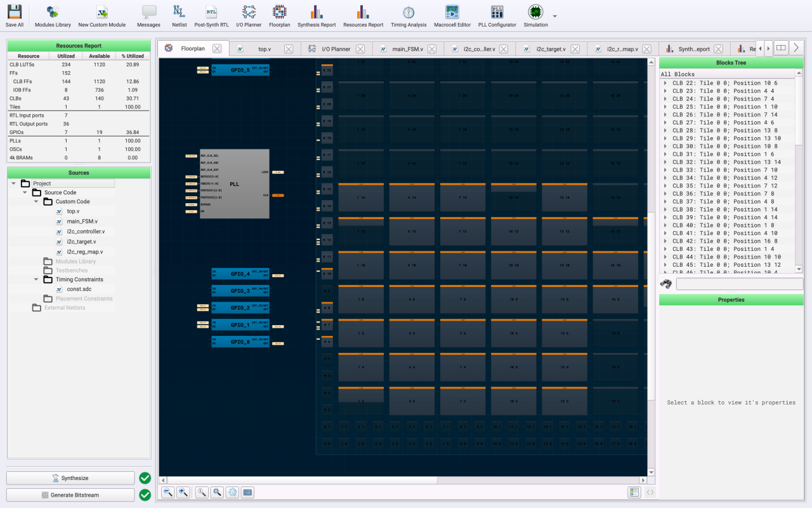Click the Synthesize button

[x=70, y=478]
